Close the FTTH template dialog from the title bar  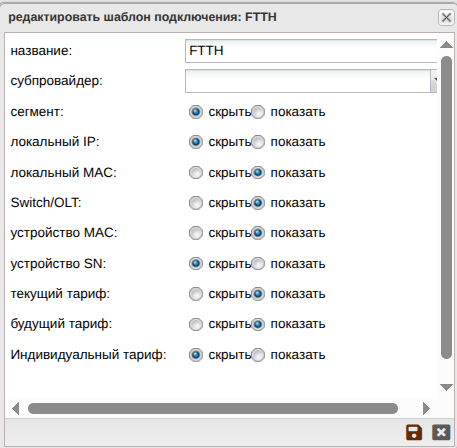click(x=446, y=17)
